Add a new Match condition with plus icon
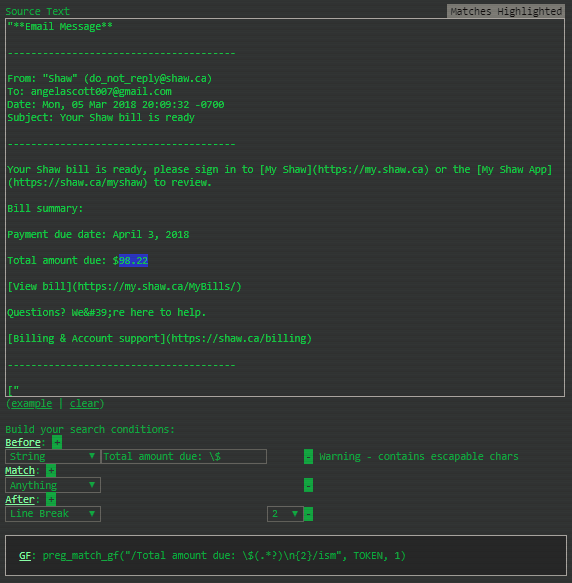This screenshot has height=583, width=572. pyautogui.click(x=51, y=471)
